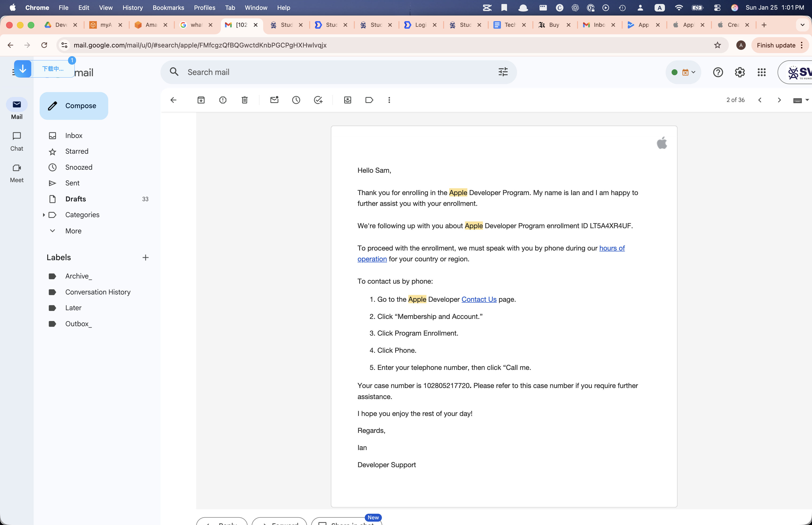Mark this email as unread

(x=274, y=100)
